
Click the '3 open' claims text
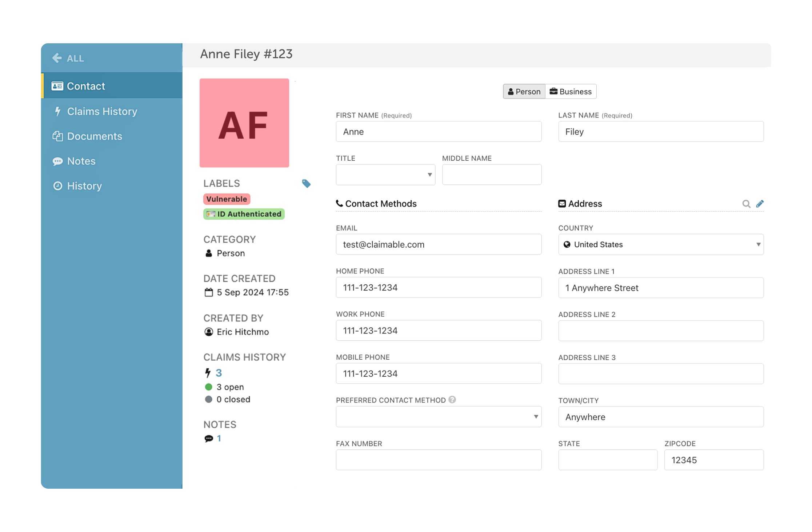(230, 387)
